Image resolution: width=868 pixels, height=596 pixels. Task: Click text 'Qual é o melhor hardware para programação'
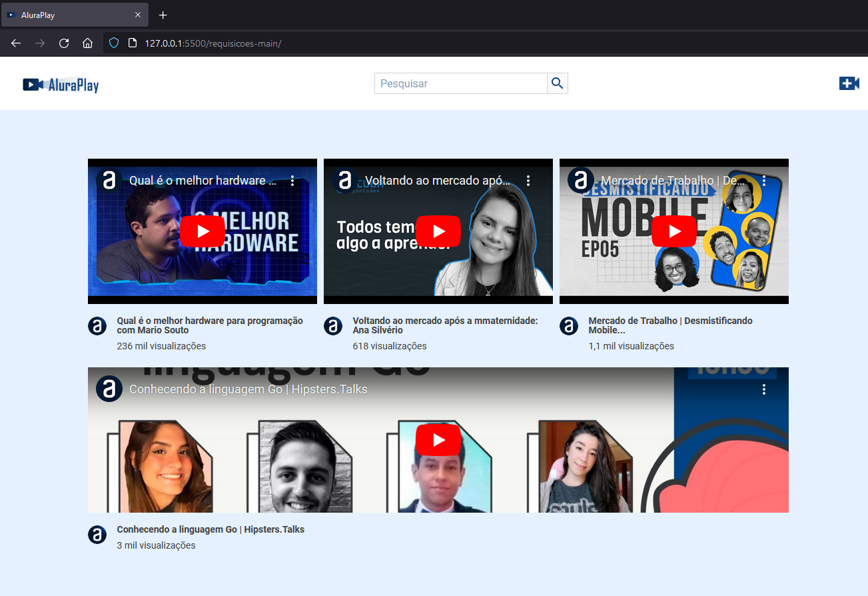(210, 321)
